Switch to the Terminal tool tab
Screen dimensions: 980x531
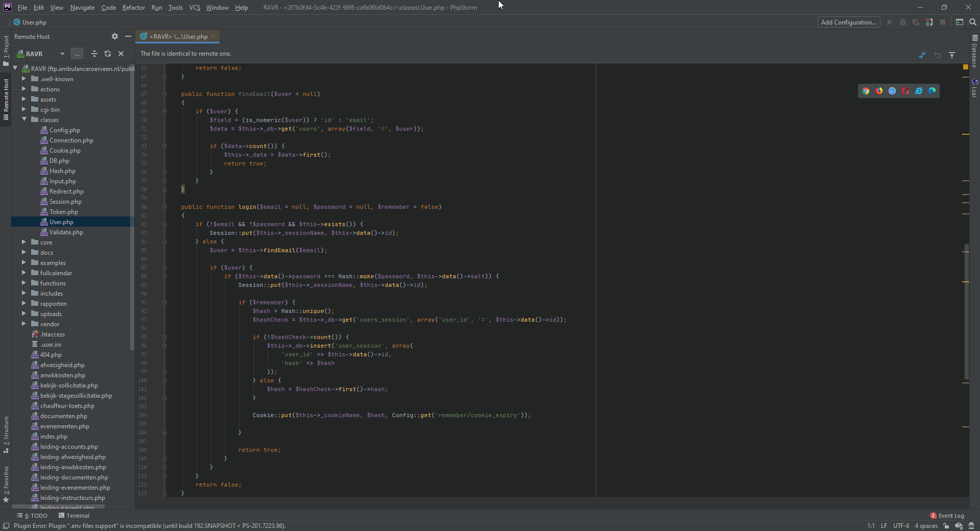[x=74, y=516]
